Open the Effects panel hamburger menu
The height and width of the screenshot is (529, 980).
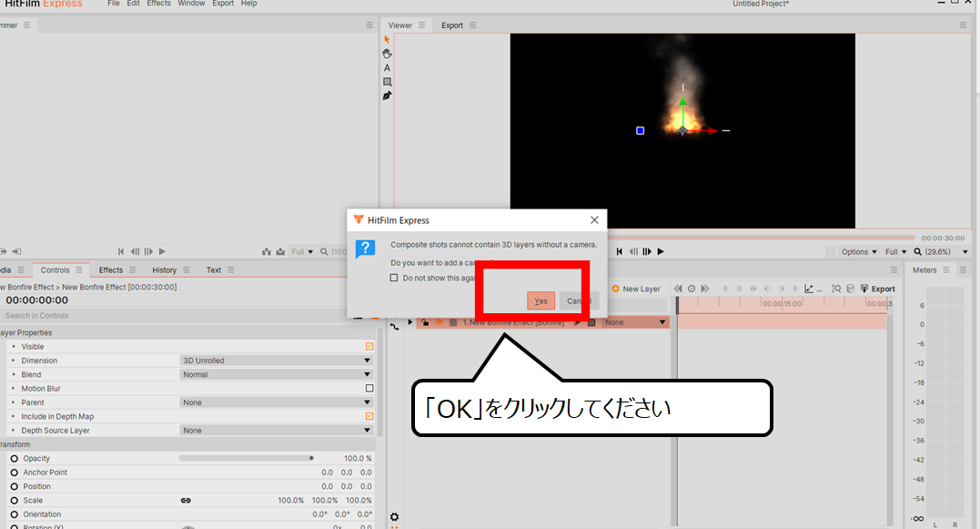click(x=133, y=270)
